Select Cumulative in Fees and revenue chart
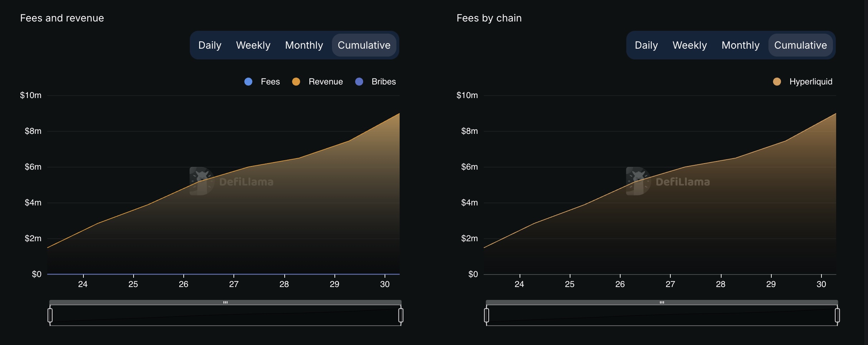Image resolution: width=868 pixels, height=345 pixels. click(x=364, y=45)
